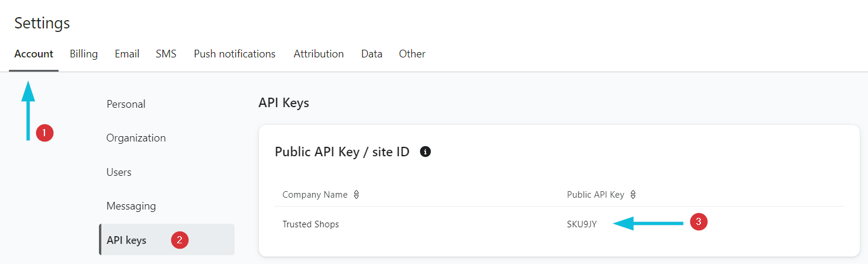868x264 pixels.
Task: Select API keys in the sidebar
Action: [x=166, y=240]
